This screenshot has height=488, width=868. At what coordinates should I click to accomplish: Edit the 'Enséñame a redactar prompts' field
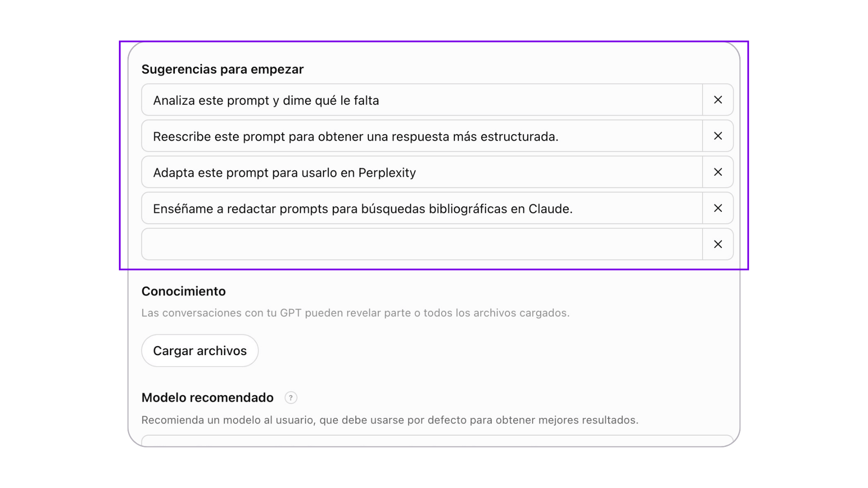pyautogui.click(x=422, y=208)
